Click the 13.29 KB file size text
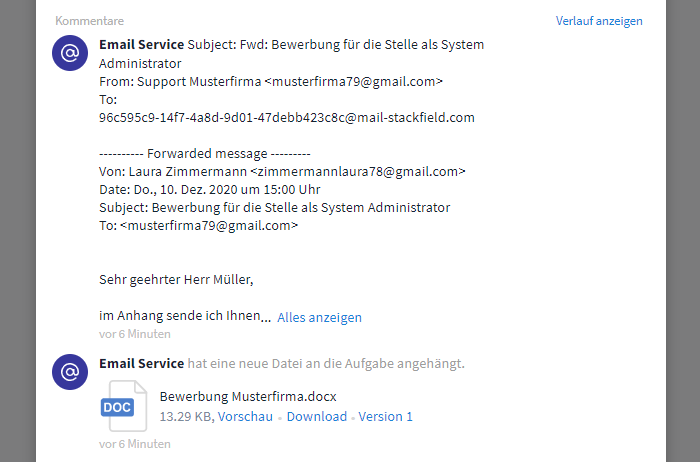Screen dimensions: 700x462 [x=187, y=416]
